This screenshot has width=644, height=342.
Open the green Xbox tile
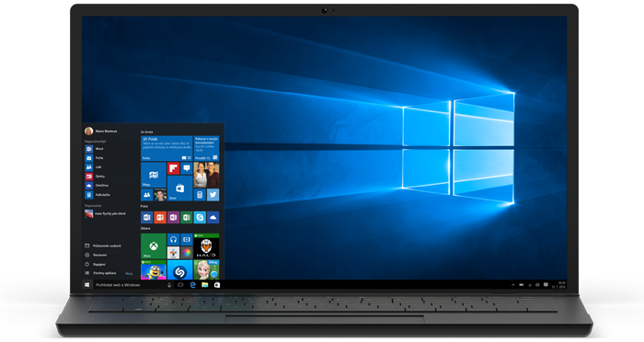154,246
